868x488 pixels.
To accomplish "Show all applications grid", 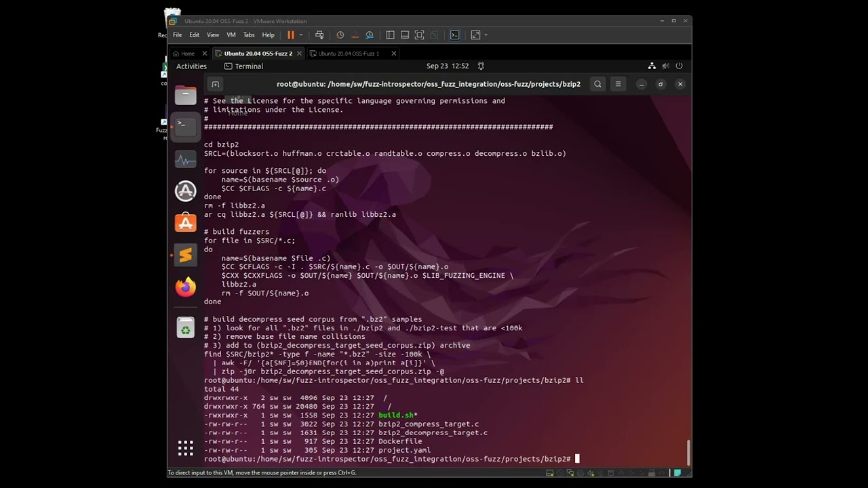I will point(185,448).
